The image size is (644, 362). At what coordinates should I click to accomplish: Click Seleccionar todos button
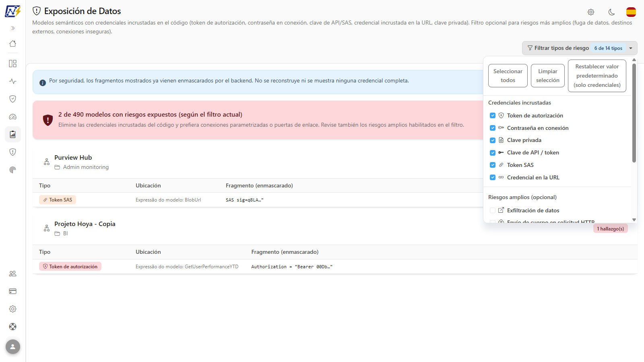click(508, 76)
